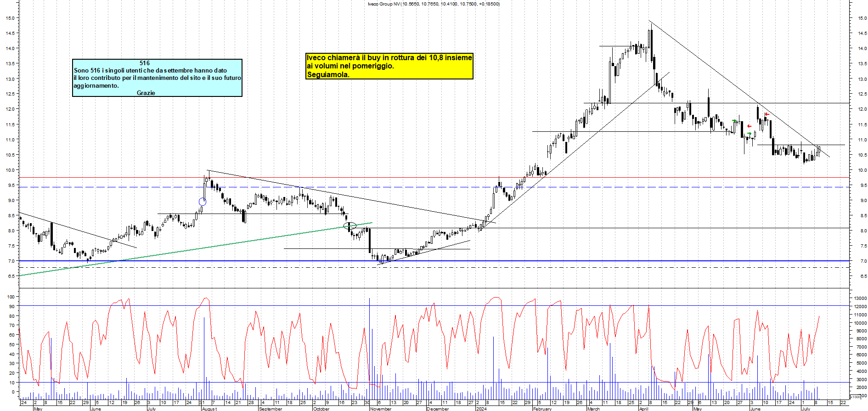Screen dimensions: 868x411
Task: Select the '516' heading in cyan box
Action: click(x=145, y=63)
